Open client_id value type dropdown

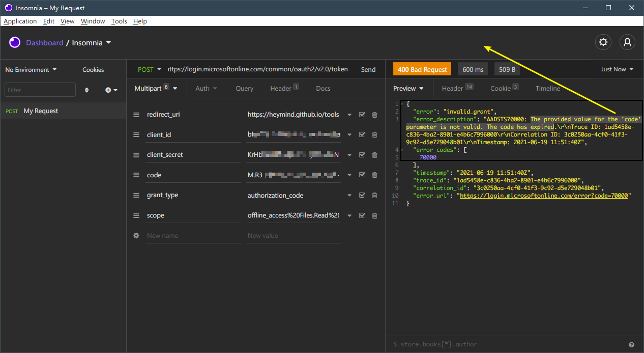click(x=349, y=135)
